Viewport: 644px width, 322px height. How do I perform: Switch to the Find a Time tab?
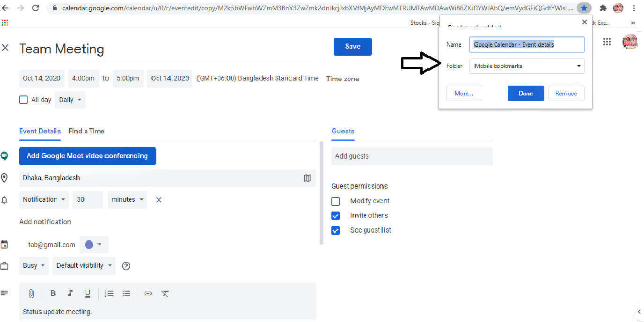[x=87, y=131]
